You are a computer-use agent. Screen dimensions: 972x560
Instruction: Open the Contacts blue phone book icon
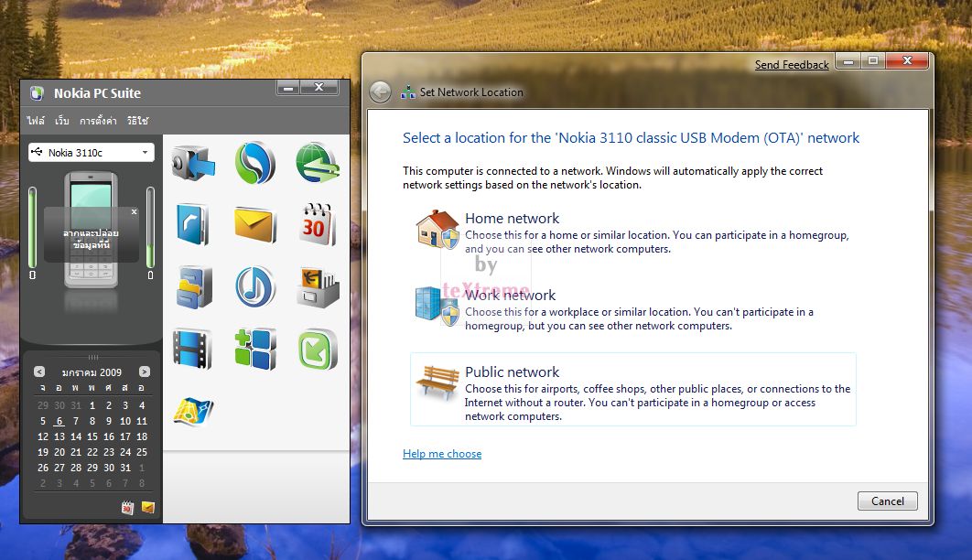tap(193, 224)
